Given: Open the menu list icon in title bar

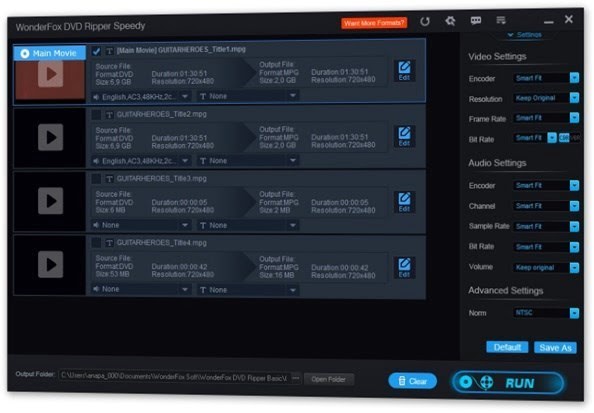Looking at the screenshot, I should 501,20.
